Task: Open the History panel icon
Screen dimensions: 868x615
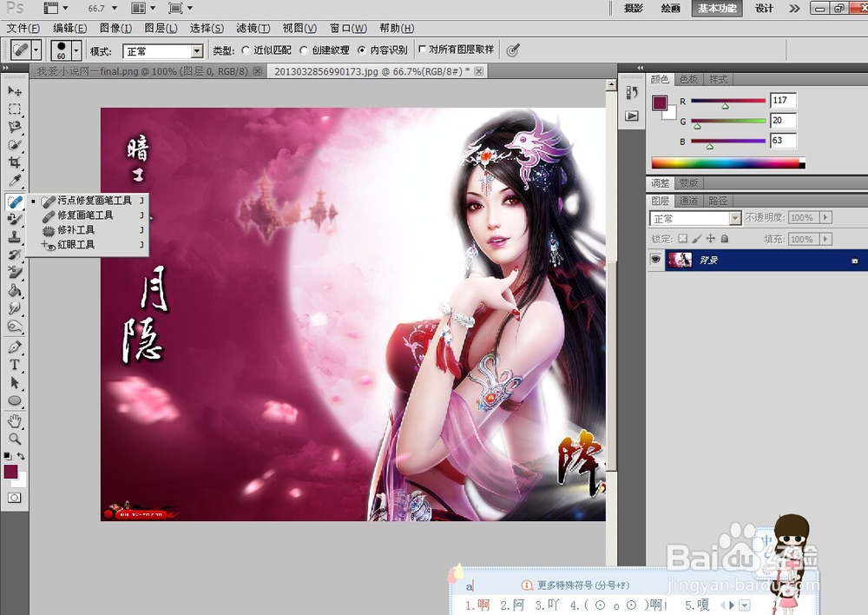Action: (632, 93)
